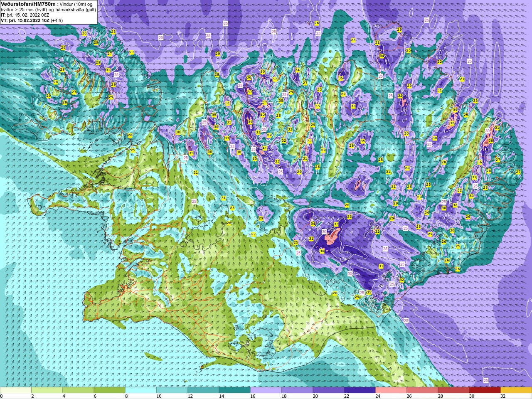Click the 'Vindur (10m) og' caption text

pyautogui.click(x=76, y=4)
